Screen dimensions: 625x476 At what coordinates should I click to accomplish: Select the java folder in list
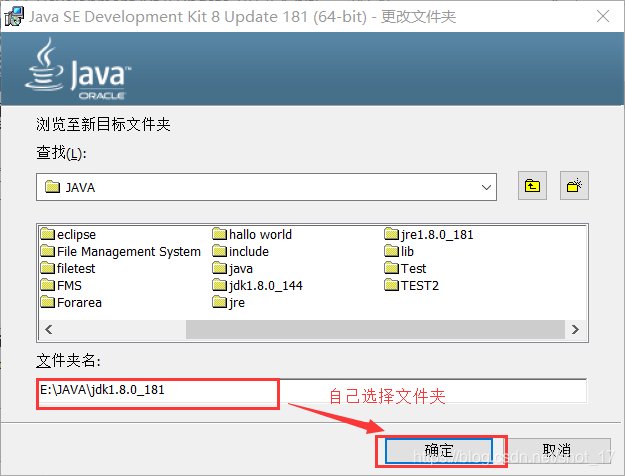[x=233, y=269]
